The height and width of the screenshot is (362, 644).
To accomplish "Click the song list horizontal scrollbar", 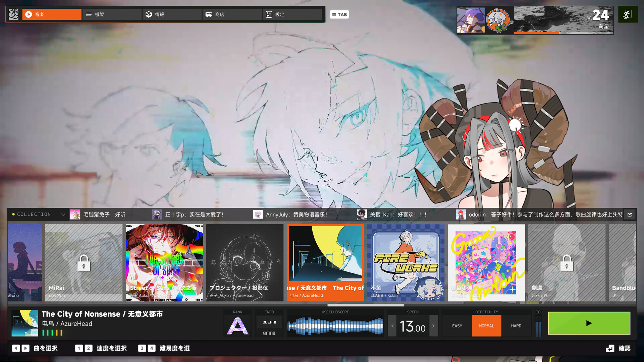I will [x=366, y=305].
